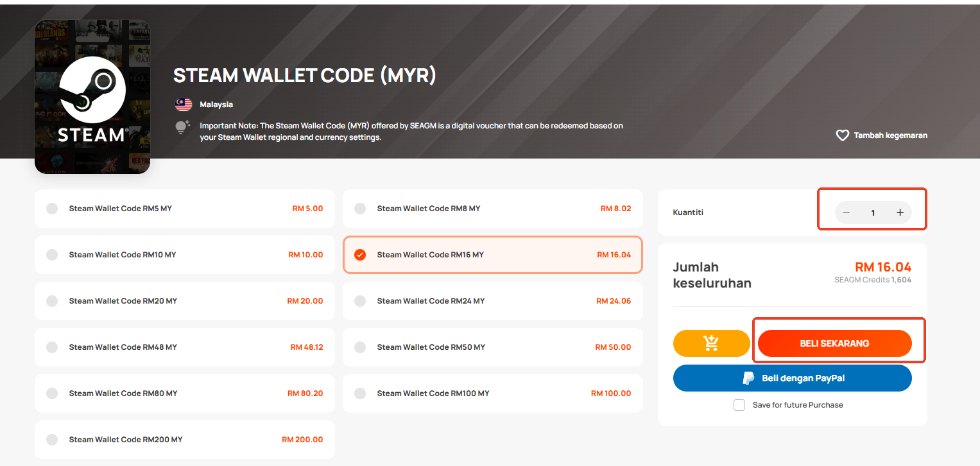Check the Save for future Purchase box
The image size is (980, 466).
[x=739, y=405]
